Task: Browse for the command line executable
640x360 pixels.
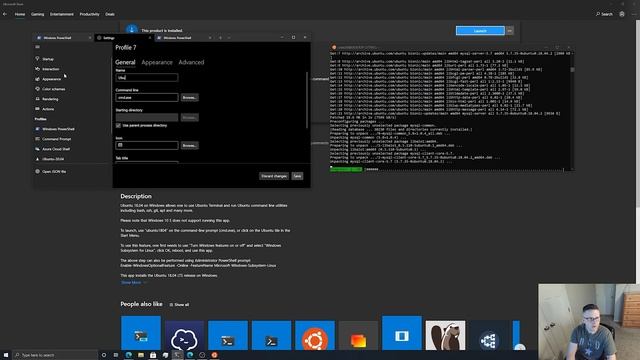Action: [190, 98]
